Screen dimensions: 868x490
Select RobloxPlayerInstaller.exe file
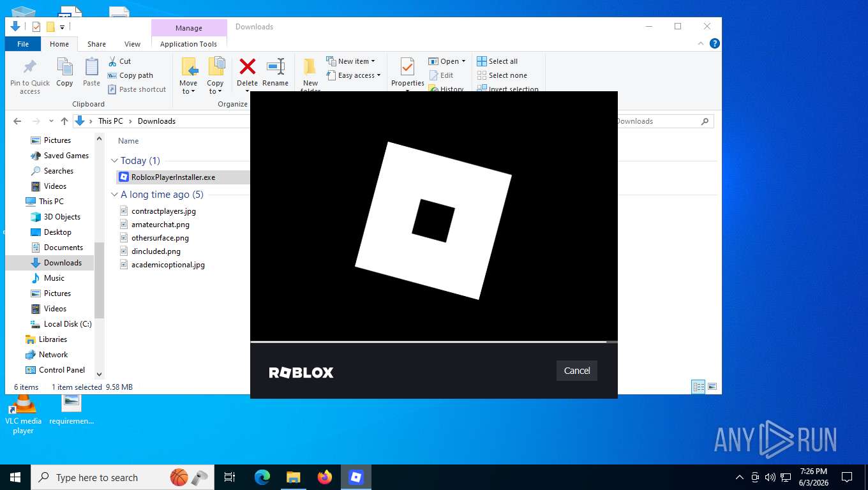click(173, 177)
